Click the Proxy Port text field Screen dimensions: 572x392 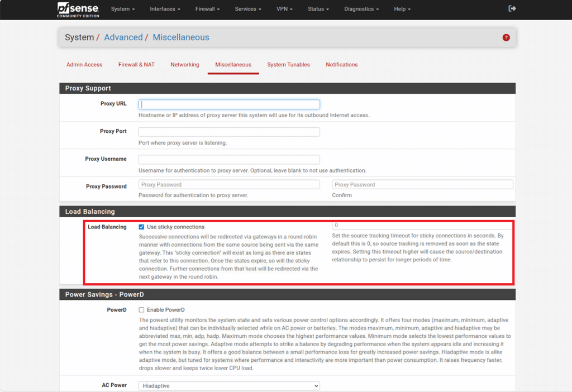click(229, 132)
